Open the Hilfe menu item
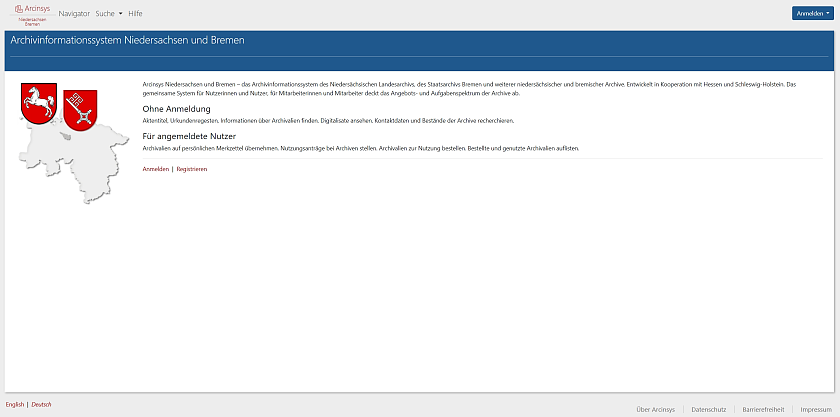Image resolution: width=840 pixels, height=417 pixels. [135, 13]
